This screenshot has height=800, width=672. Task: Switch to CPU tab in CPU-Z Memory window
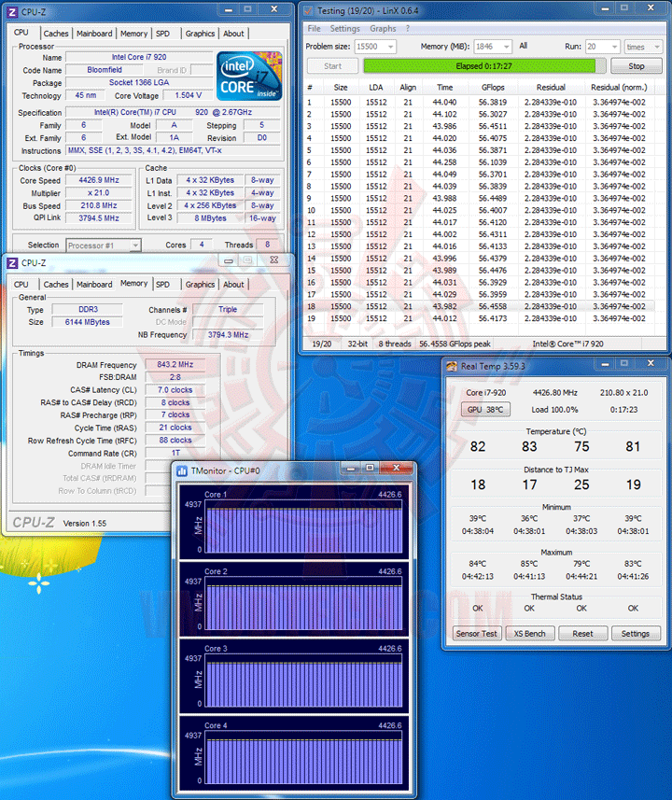tap(21, 285)
